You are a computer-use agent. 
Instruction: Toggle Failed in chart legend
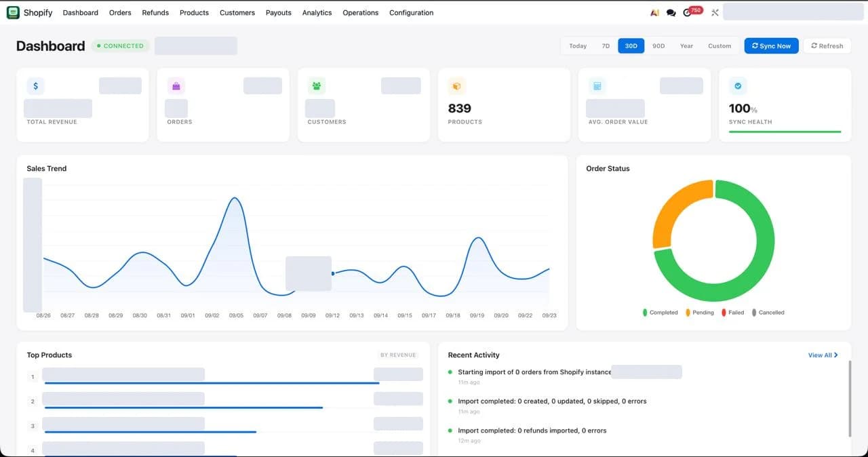[732, 313]
